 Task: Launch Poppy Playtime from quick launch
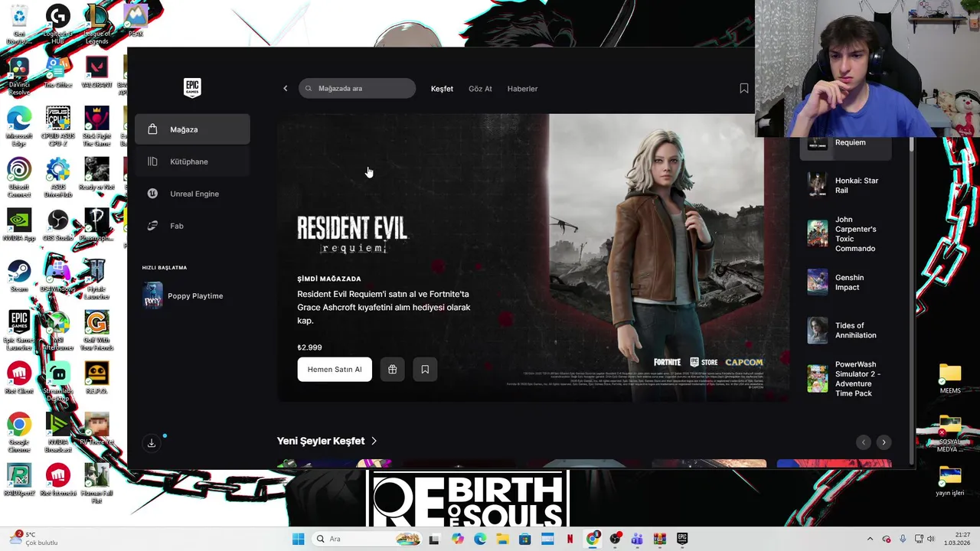(192, 295)
